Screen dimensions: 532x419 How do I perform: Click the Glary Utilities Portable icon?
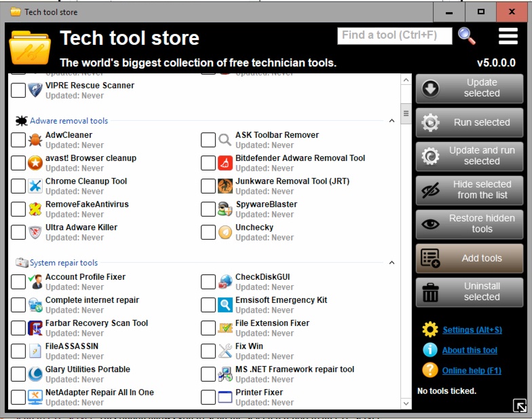35,374
